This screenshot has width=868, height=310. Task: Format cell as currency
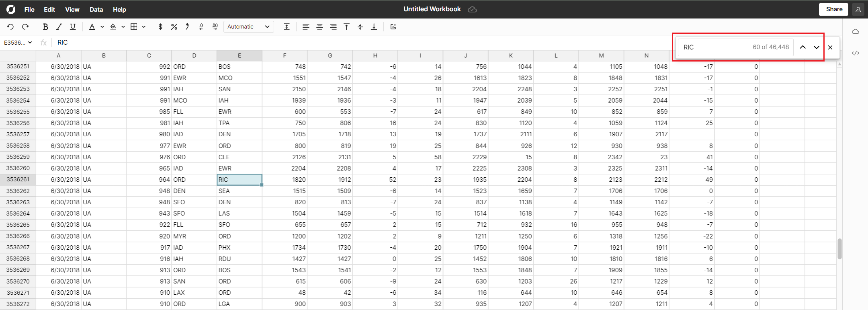(x=160, y=27)
